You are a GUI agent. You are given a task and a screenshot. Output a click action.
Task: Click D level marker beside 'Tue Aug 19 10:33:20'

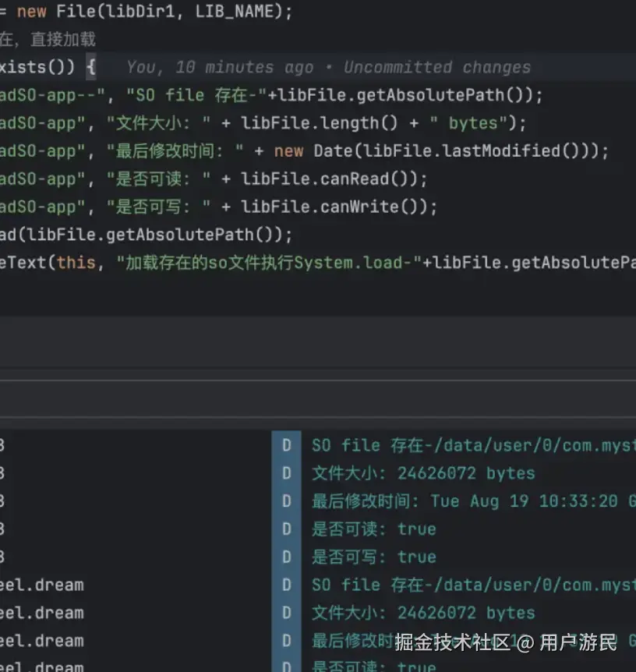coord(287,501)
